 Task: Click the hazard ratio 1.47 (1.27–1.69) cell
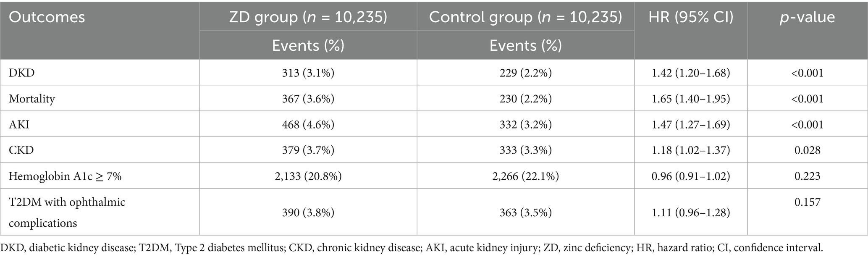click(691, 125)
